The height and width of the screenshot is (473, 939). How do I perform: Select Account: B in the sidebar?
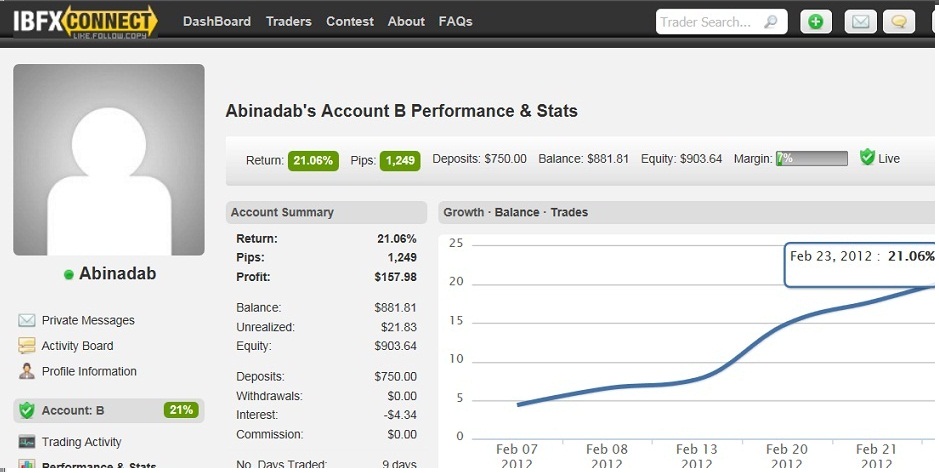[x=73, y=410]
